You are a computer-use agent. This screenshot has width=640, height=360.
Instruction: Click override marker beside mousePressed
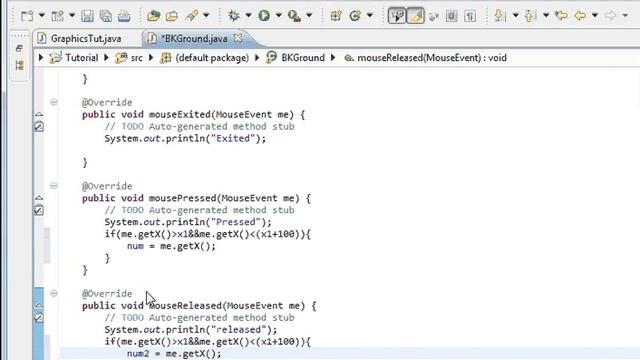pyautogui.click(x=39, y=198)
